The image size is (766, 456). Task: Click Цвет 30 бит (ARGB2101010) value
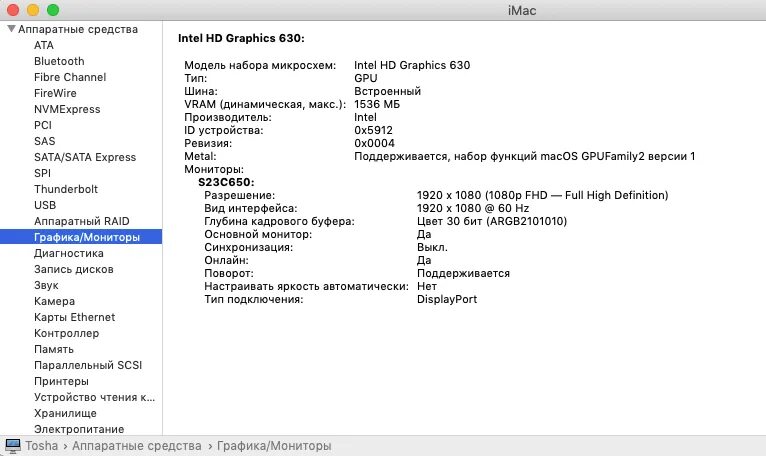[492, 221]
